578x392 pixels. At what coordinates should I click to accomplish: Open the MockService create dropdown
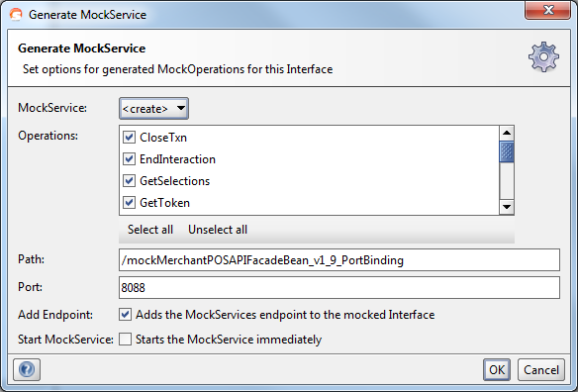pos(153,109)
